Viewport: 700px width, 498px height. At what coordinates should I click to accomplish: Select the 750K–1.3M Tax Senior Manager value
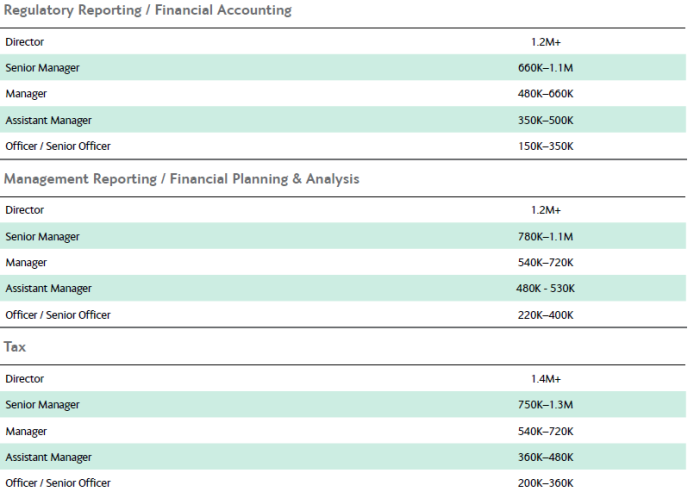[x=545, y=405]
